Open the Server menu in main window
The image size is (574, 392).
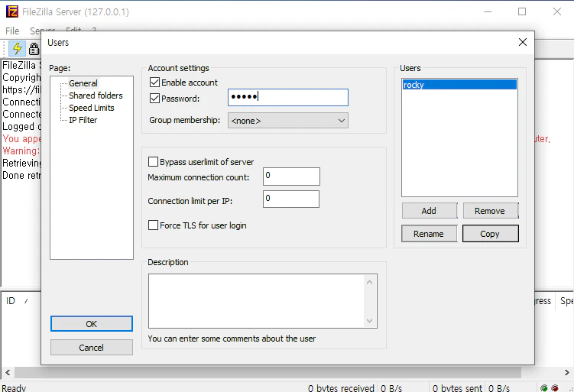click(x=43, y=31)
